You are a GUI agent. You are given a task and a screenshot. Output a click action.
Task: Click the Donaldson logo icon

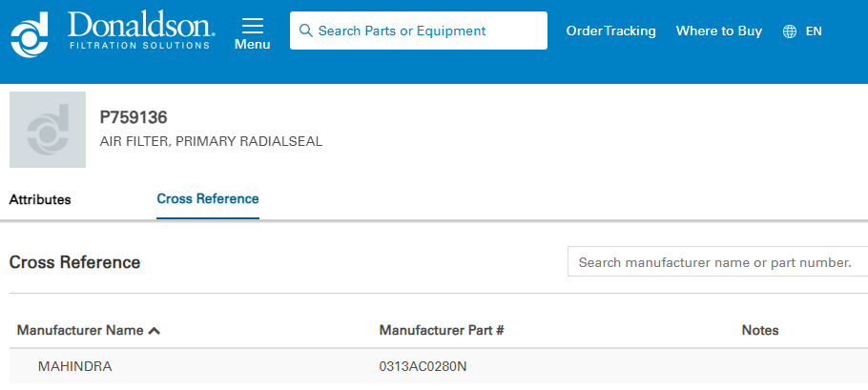(x=30, y=32)
